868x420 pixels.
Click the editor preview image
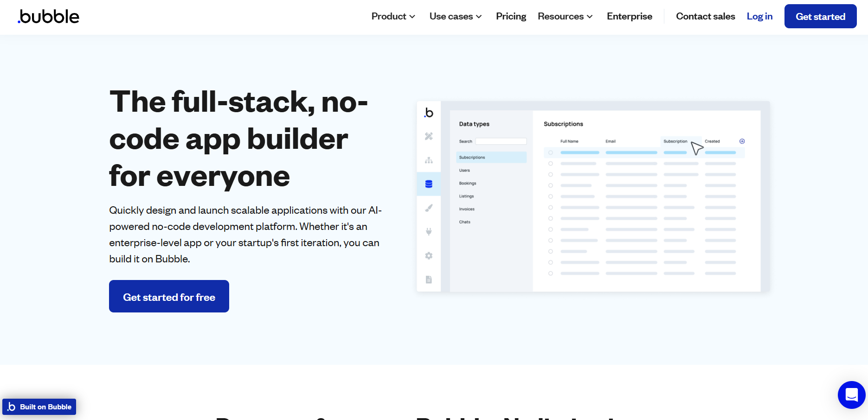click(x=593, y=197)
